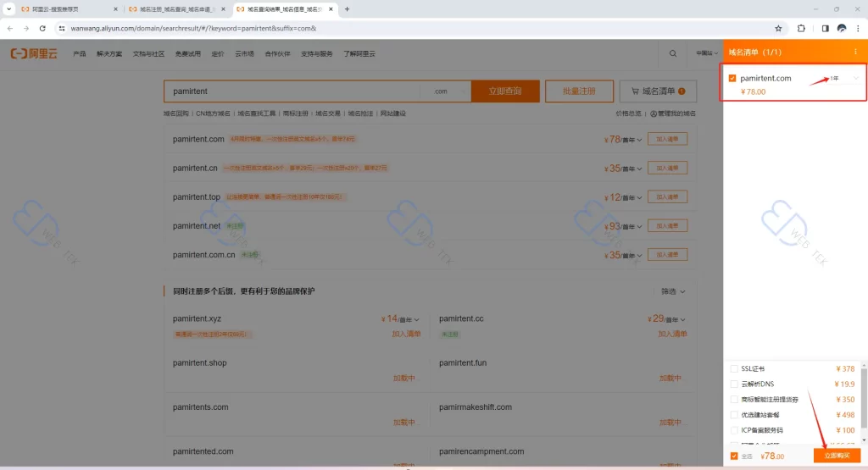
Task: Open the 1年 duration dropdown for pamirtent.com
Action: pyautogui.click(x=845, y=79)
